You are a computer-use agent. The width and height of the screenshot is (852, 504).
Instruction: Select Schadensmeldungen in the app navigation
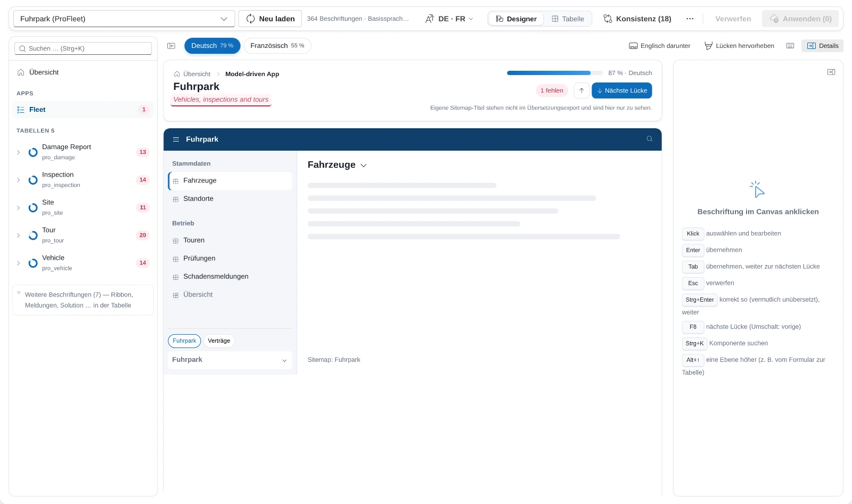click(x=230, y=277)
